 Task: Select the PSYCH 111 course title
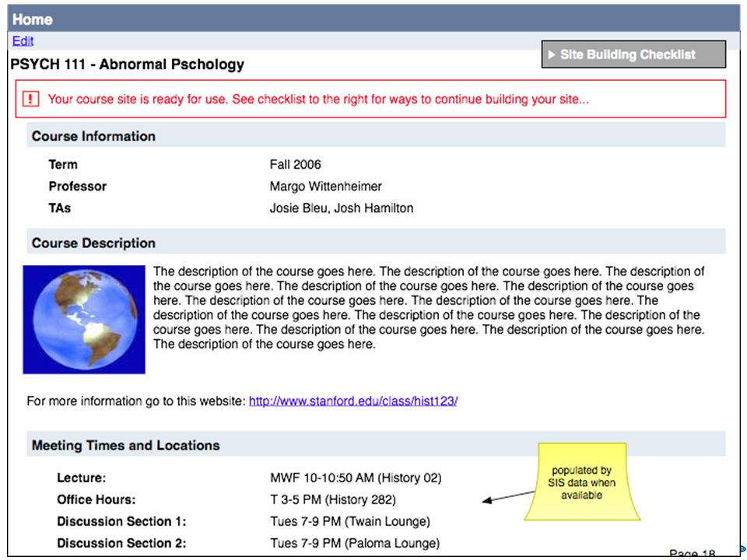point(127,65)
